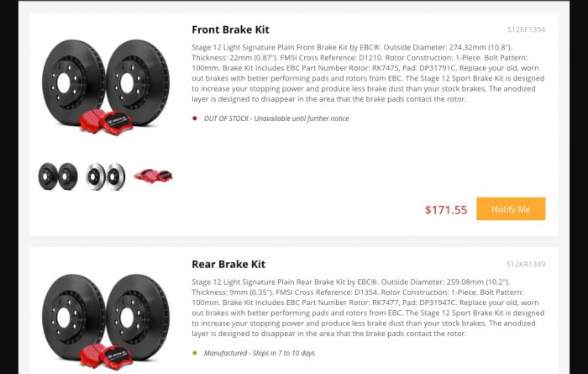Click the right-hand rotor in Front Kit image

[135, 82]
